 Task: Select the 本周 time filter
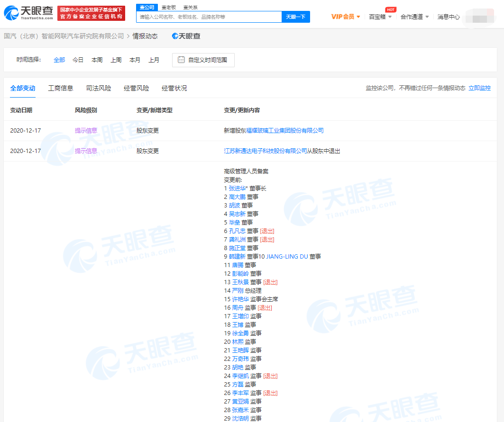click(x=97, y=60)
